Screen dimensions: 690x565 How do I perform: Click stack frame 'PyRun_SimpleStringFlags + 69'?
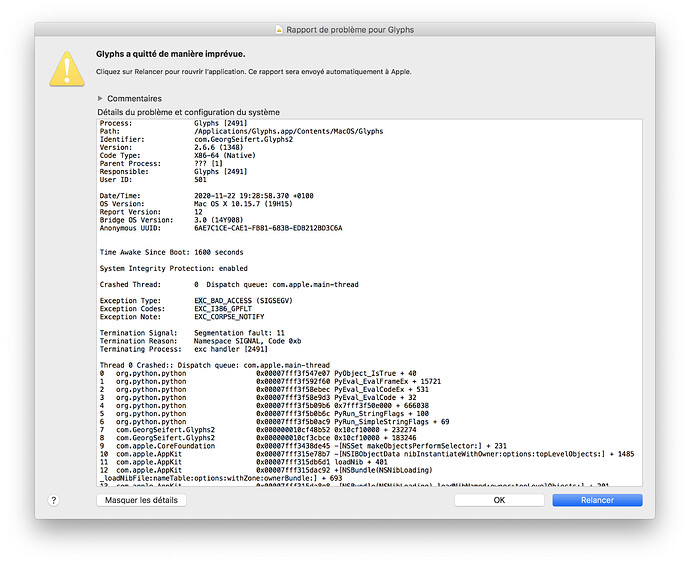[x=392, y=422]
